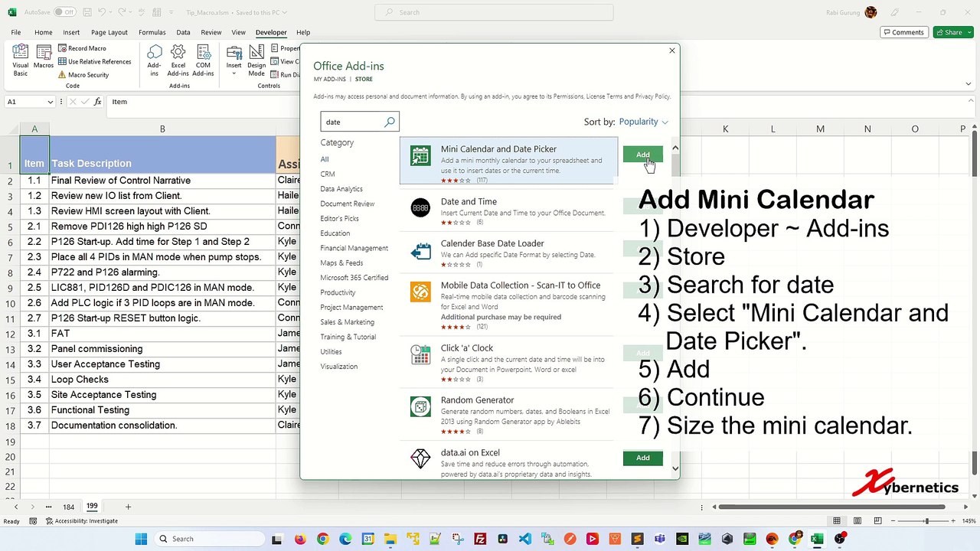Open Visual Studio Code from the taskbar
Image resolution: width=980 pixels, height=551 pixels.
pos(524,539)
